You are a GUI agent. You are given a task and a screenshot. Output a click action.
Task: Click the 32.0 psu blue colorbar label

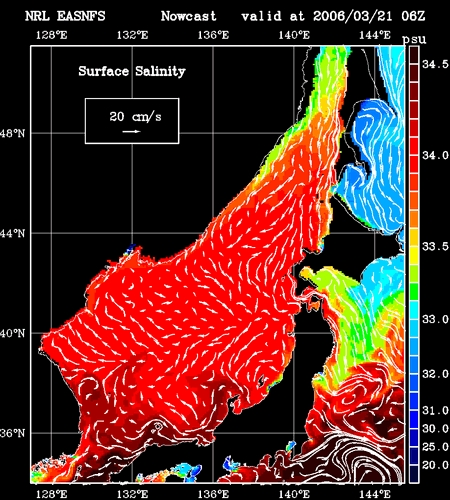tap(436, 374)
